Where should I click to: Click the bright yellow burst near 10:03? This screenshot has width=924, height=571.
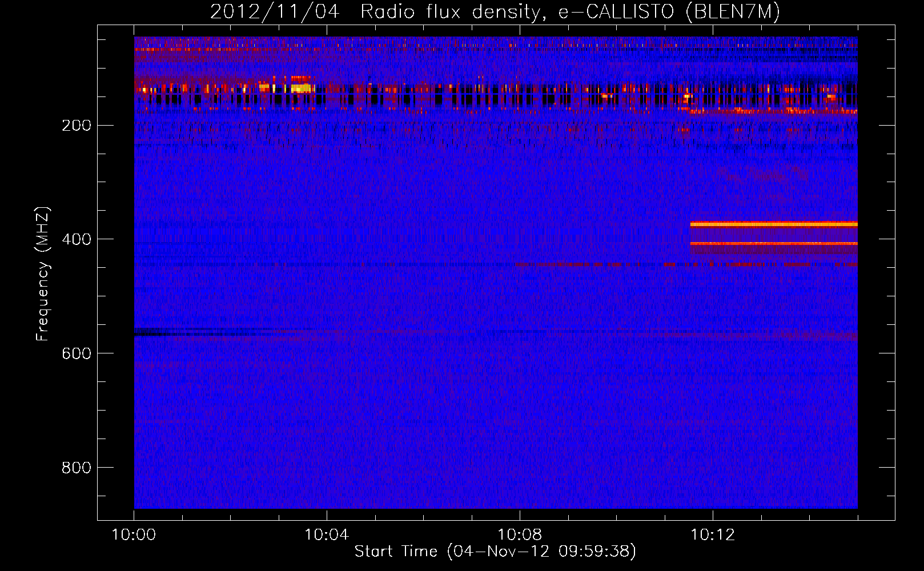pos(302,88)
